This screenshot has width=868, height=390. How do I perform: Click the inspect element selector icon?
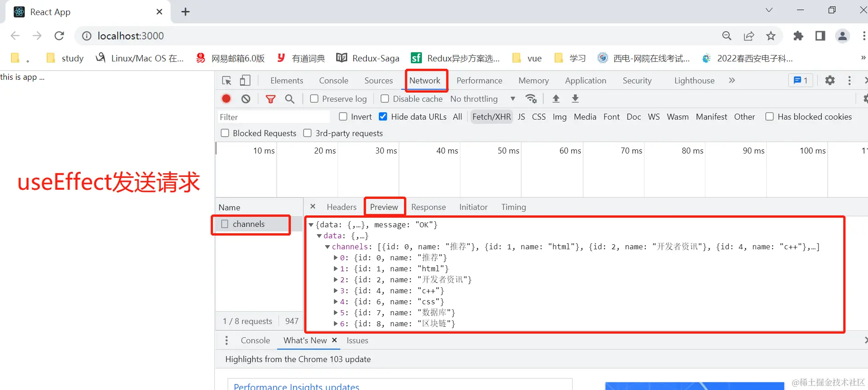pos(227,81)
